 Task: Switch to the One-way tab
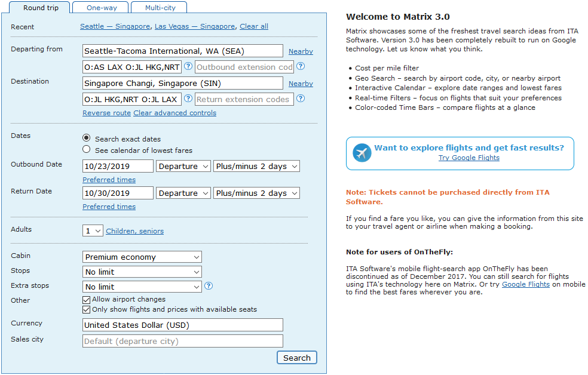101,8
